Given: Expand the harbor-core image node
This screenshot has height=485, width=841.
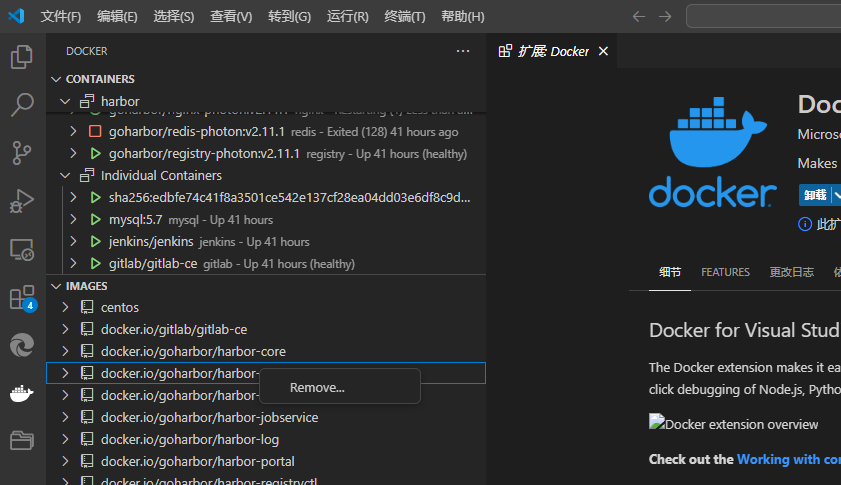Looking at the screenshot, I should [65, 351].
